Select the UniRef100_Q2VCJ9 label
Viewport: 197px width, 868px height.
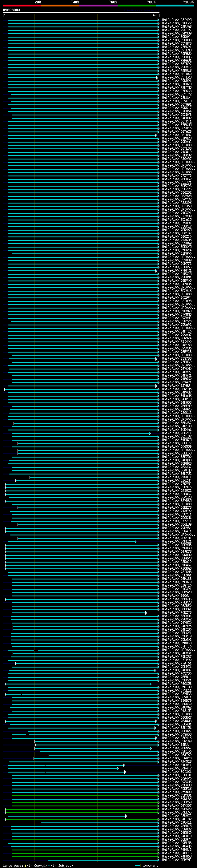177,101
